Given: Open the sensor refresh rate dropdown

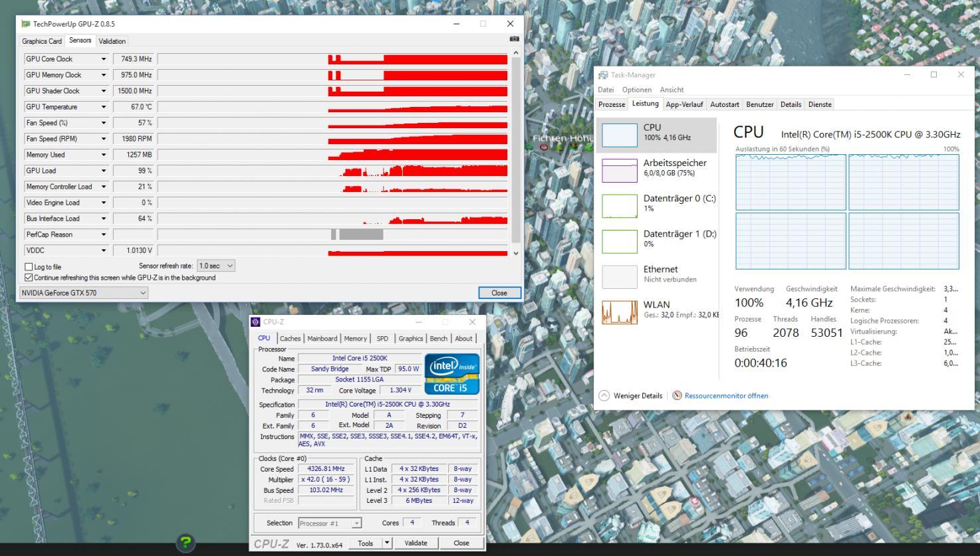Looking at the screenshot, I should (x=216, y=266).
